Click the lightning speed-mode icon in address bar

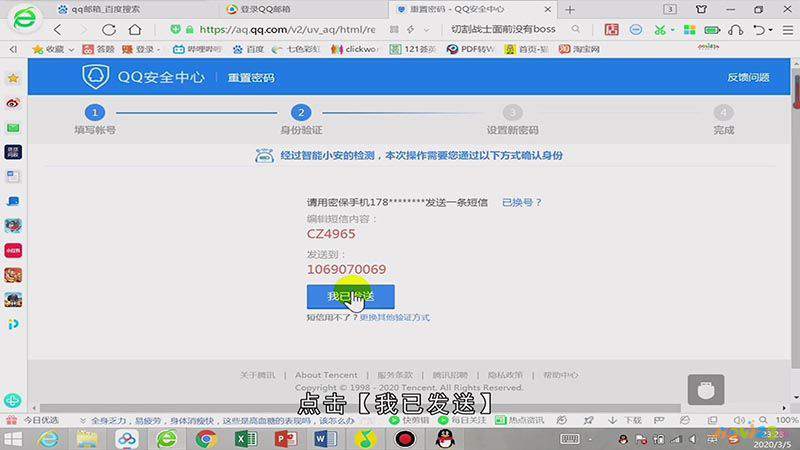pyautogui.click(x=411, y=30)
